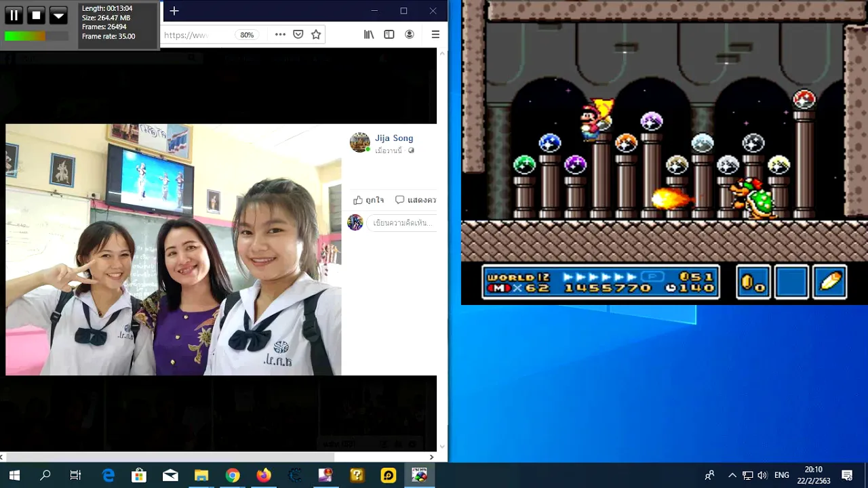The image size is (868, 488).
Task: Click the comment text field
Action: 401,222
